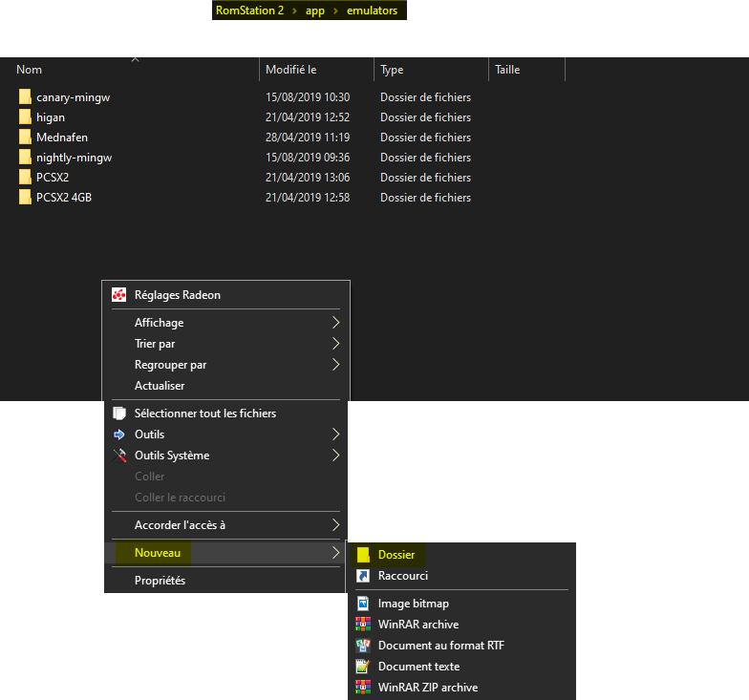Click the Mednafen folder icon

pos(25,137)
